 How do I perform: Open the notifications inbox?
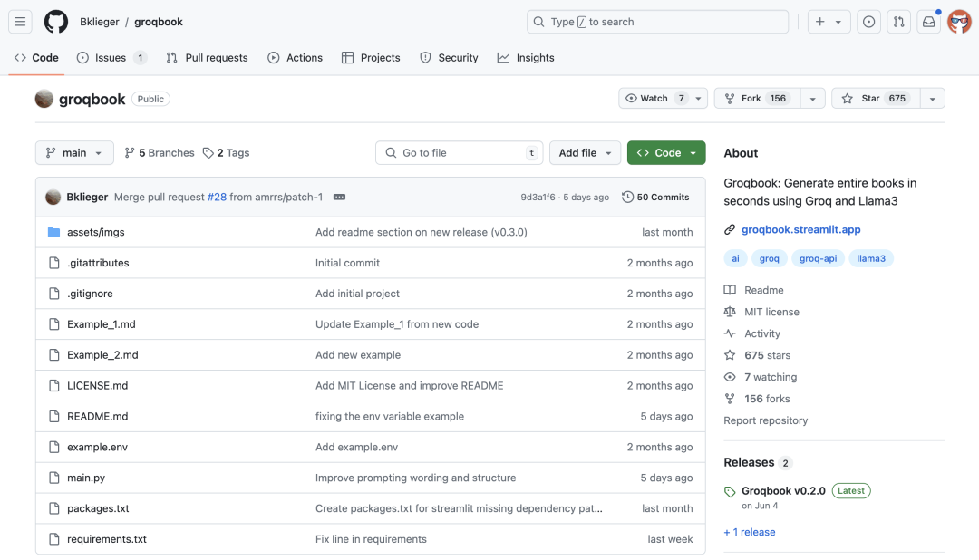click(928, 22)
